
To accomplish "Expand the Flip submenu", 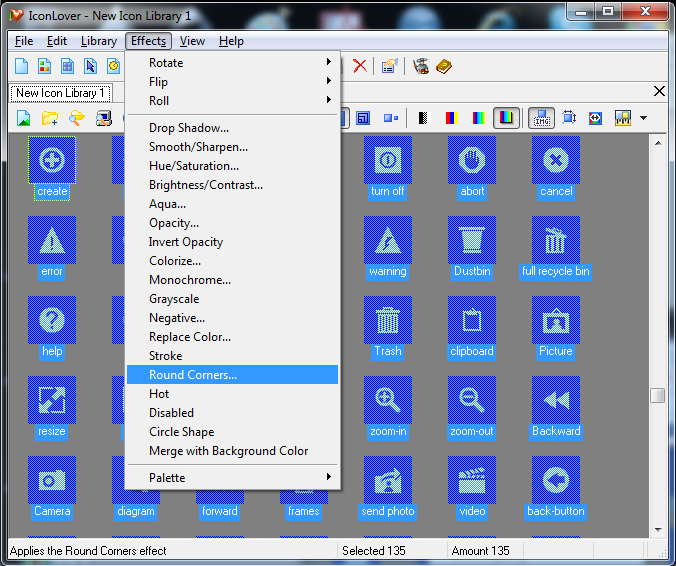I will pyautogui.click(x=232, y=82).
